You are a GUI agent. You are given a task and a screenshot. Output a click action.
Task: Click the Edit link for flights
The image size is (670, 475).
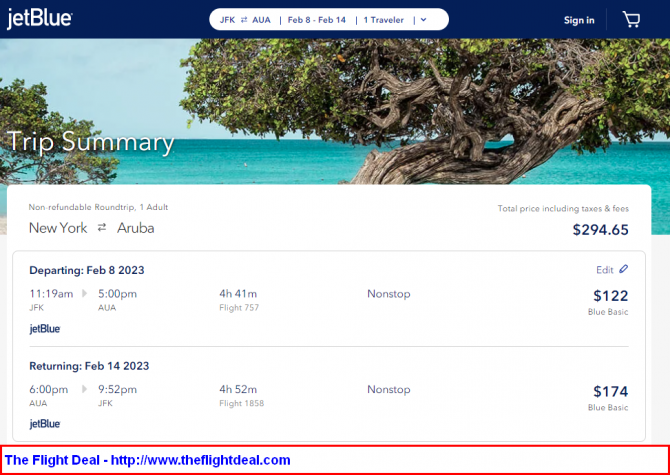[605, 270]
